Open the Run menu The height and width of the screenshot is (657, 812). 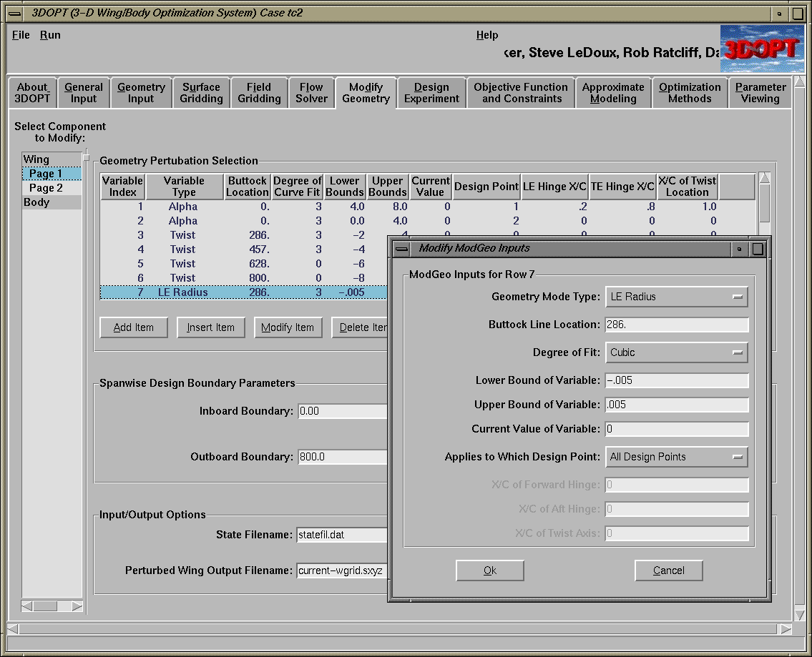50,35
